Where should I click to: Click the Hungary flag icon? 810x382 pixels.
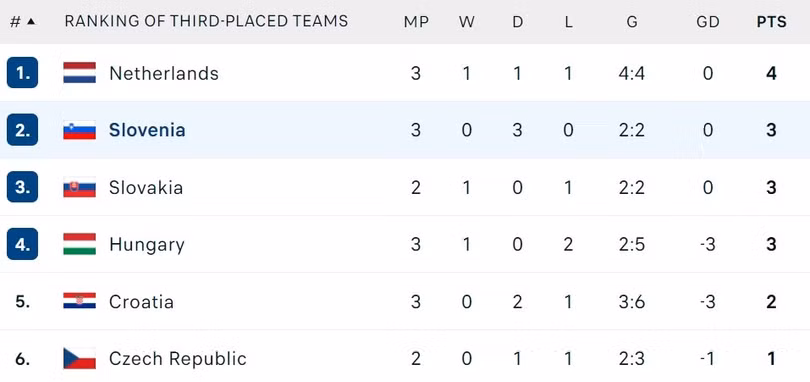(x=80, y=244)
